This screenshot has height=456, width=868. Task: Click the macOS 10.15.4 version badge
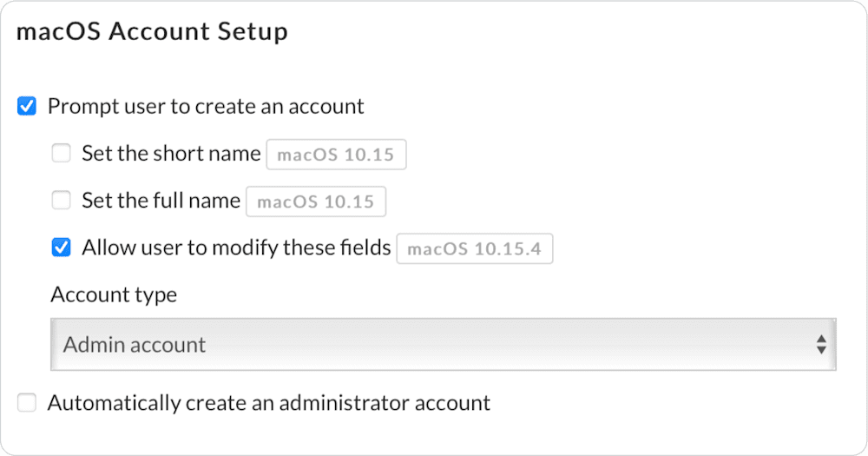coord(474,249)
